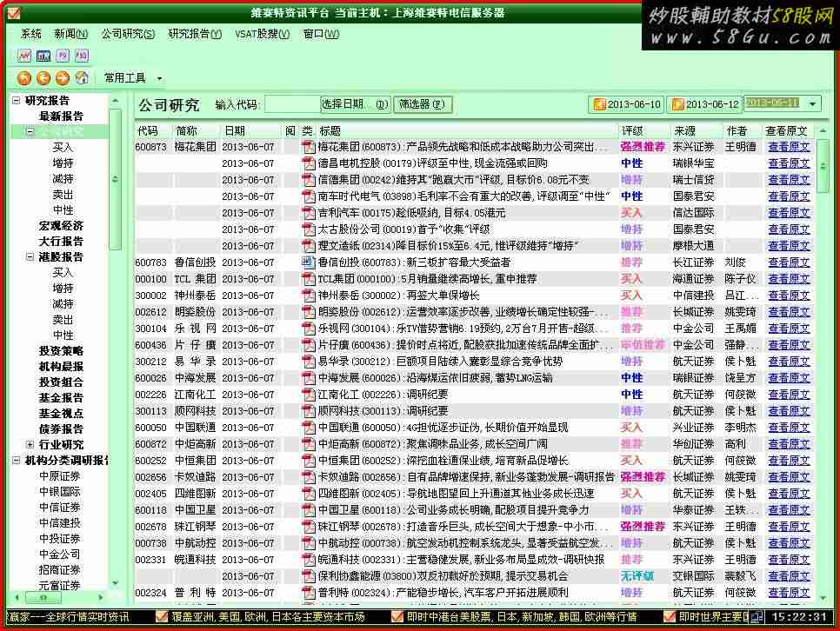Collapse the 研究报告 tree node
The image size is (840, 631).
click(17, 100)
